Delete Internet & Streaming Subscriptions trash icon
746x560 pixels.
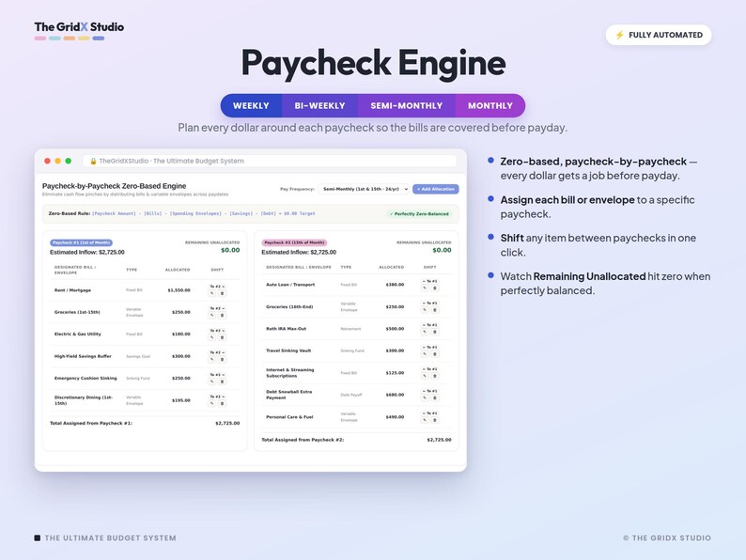[x=434, y=376]
